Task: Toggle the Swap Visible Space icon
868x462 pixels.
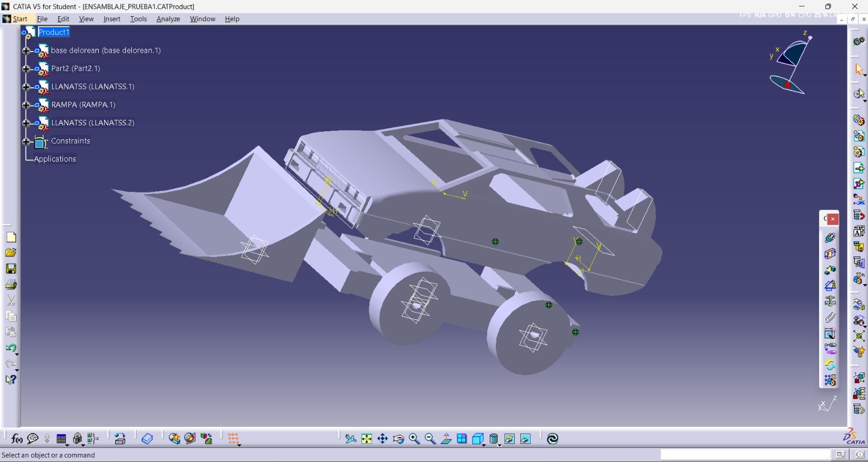Action: click(x=525, y=439)
